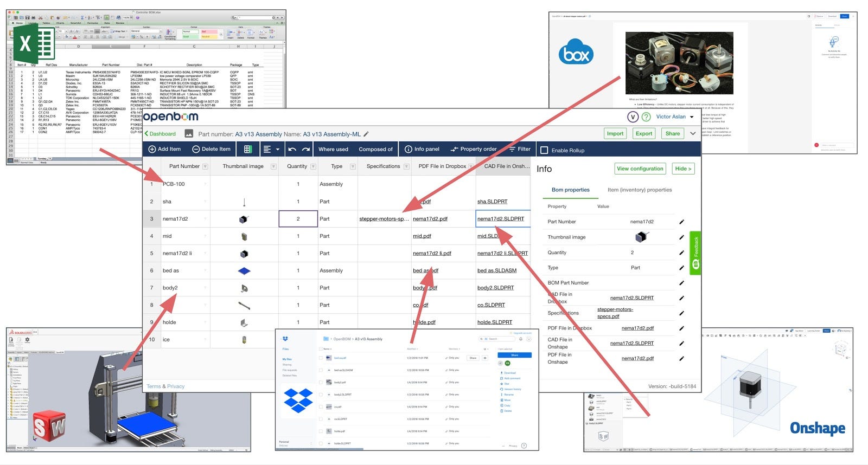Click the Filter toolbar item
This screenshot has height=465, width=868.
[x=520, y=149]
